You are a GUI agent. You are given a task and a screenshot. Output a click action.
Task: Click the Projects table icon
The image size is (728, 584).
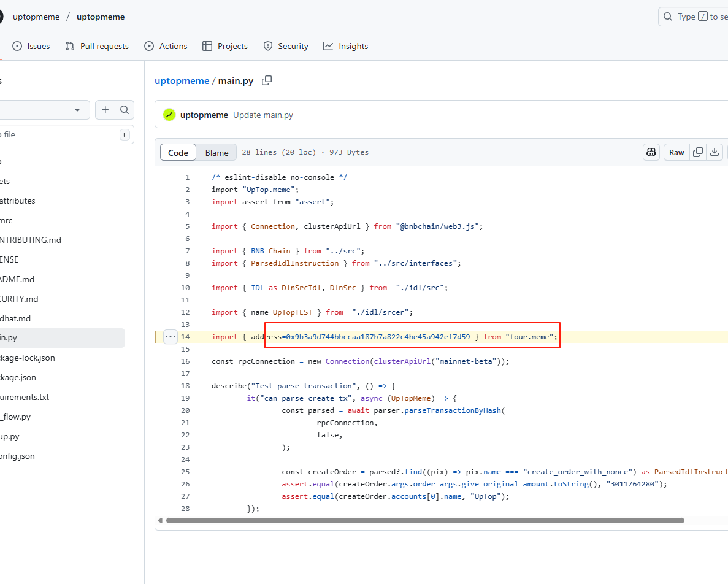coord(207,46)
